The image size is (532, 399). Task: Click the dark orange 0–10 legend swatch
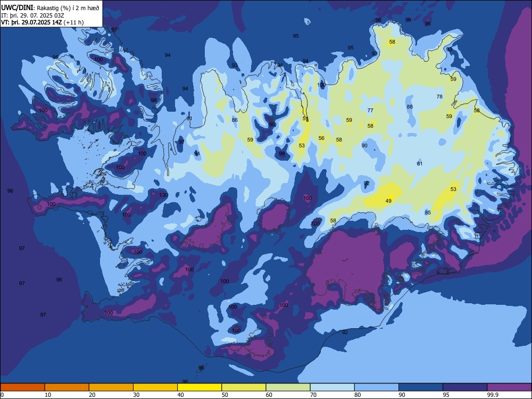point(22,387)
